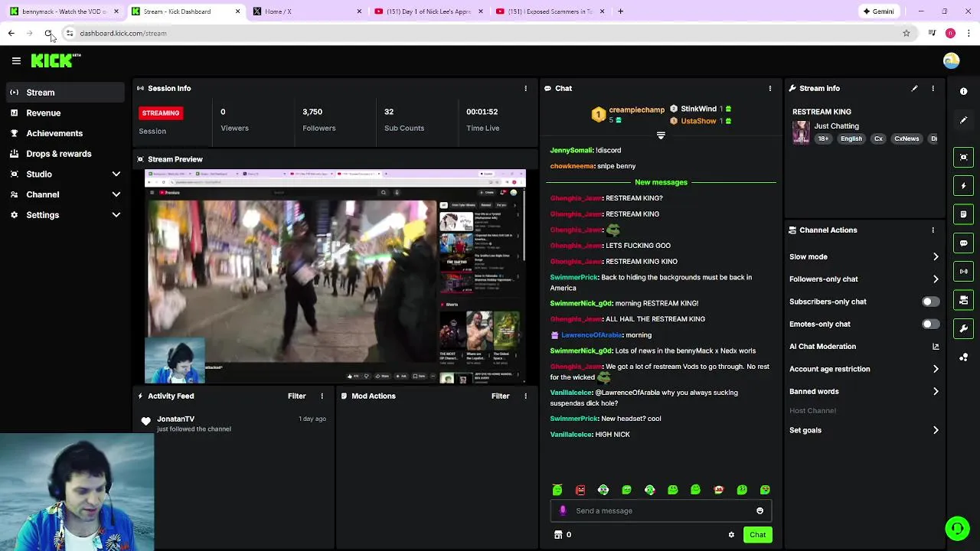Edit stream info with the pencil icon
Viewport: 980px width, 551px height.
914,88
